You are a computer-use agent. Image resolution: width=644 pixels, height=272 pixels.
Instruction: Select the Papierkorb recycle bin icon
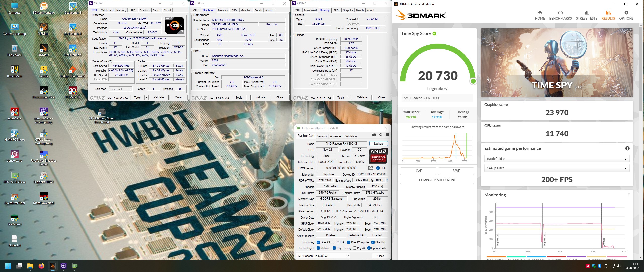[14, 50]
